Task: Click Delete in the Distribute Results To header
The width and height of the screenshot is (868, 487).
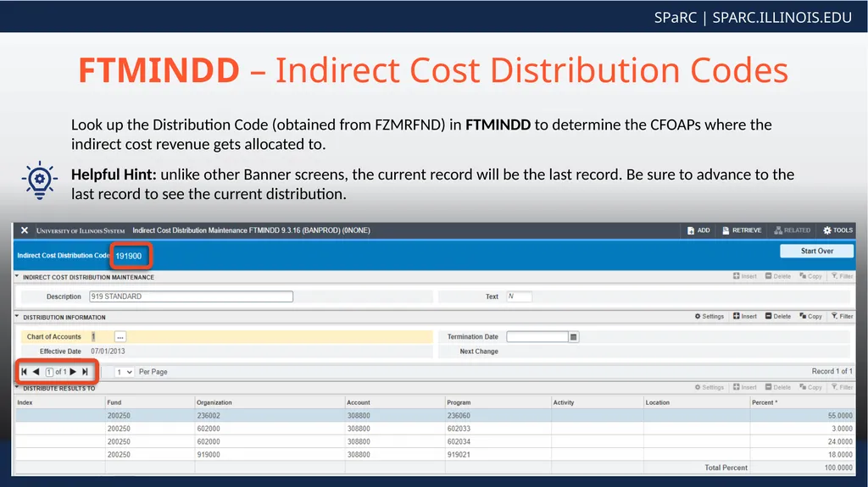Action: pyautogui.click(x=778, y=387)
